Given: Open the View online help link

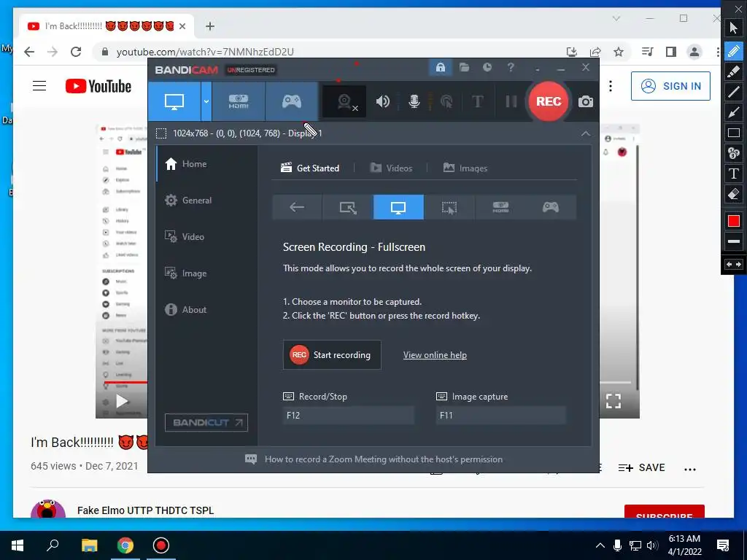Looking at the screenshot, I should (x=435, y=355).
